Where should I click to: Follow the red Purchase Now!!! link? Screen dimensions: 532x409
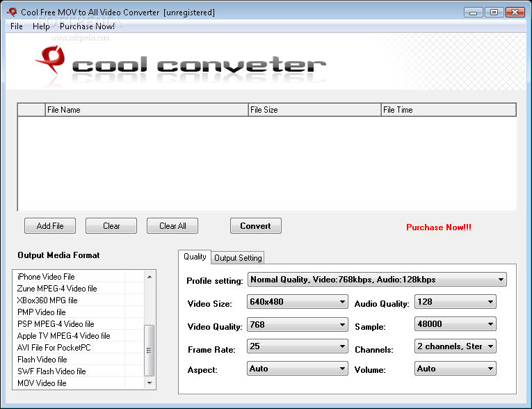(439, 227)
